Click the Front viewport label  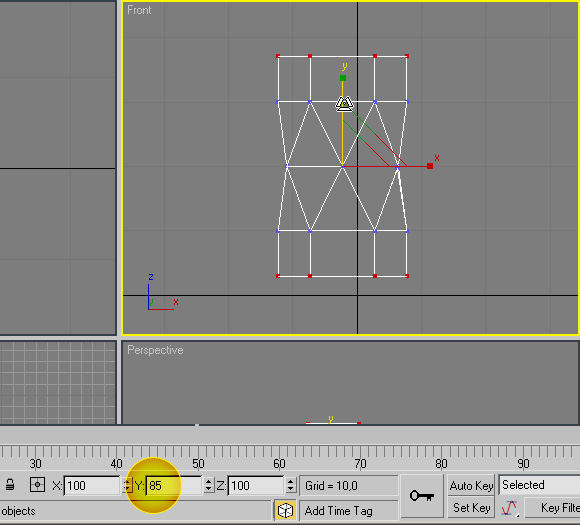(x=139, y=10)
